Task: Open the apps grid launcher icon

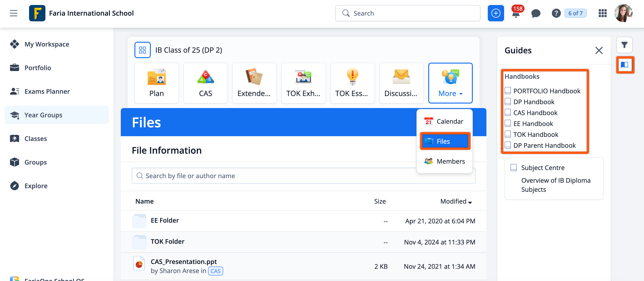Action: (602, 13)
